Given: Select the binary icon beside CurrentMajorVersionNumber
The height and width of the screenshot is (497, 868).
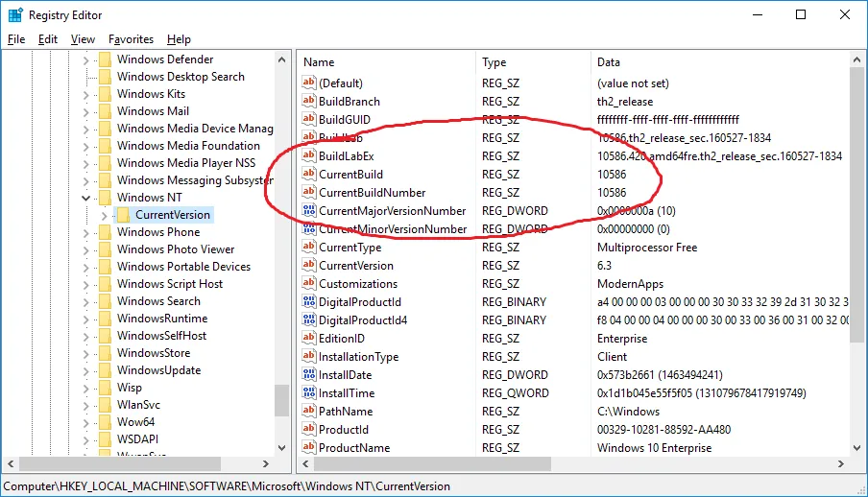Looking at the screenshot, I should (309, 210).
